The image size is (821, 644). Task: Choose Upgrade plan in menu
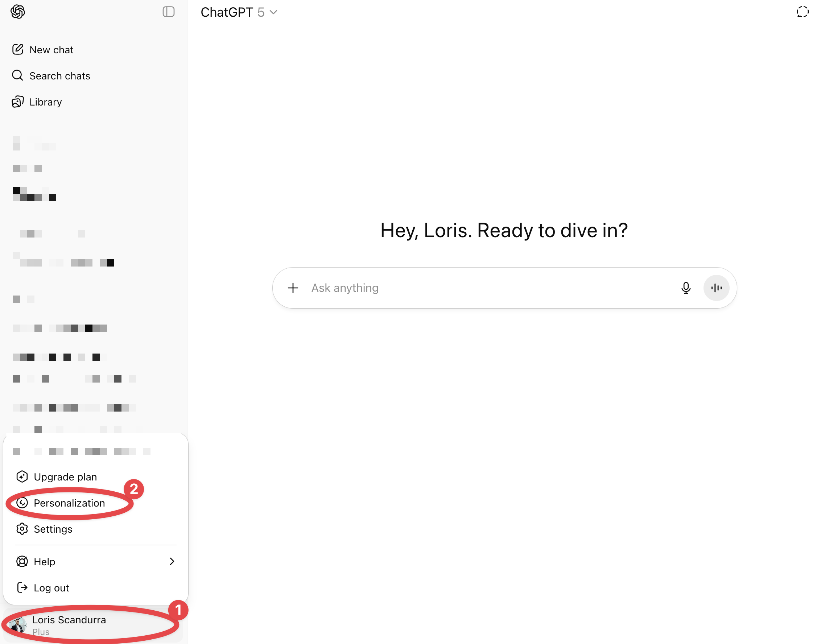[x=95, y=476]
